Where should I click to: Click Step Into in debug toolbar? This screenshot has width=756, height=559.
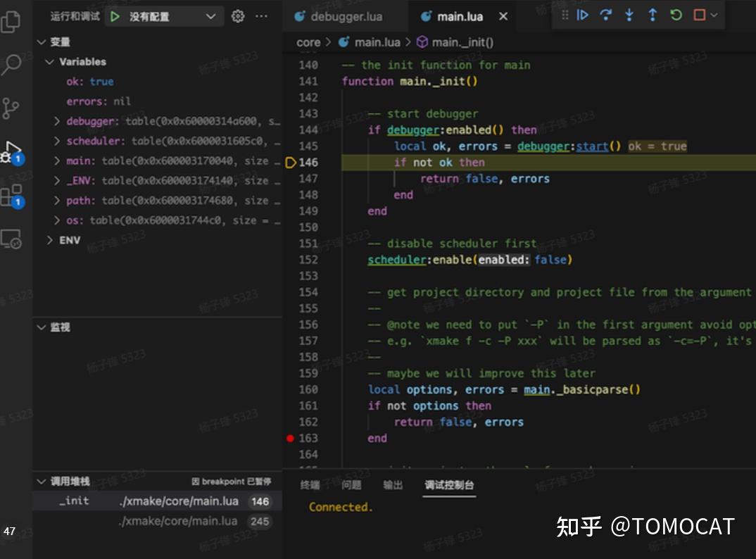click(629, 15)
